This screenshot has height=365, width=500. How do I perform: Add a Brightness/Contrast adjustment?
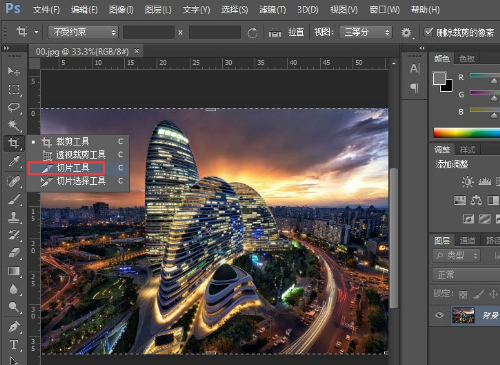pyautogui.click(x=468, y=181)
